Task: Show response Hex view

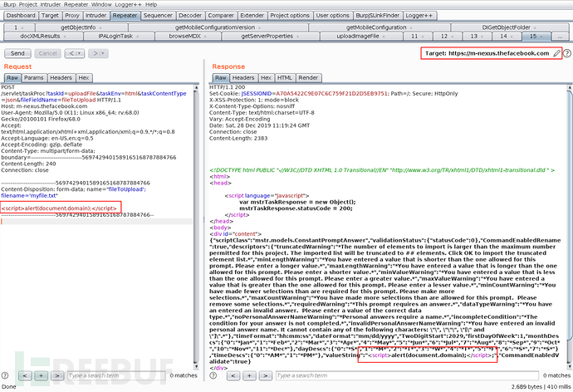Action: click(x=266, y=77)
